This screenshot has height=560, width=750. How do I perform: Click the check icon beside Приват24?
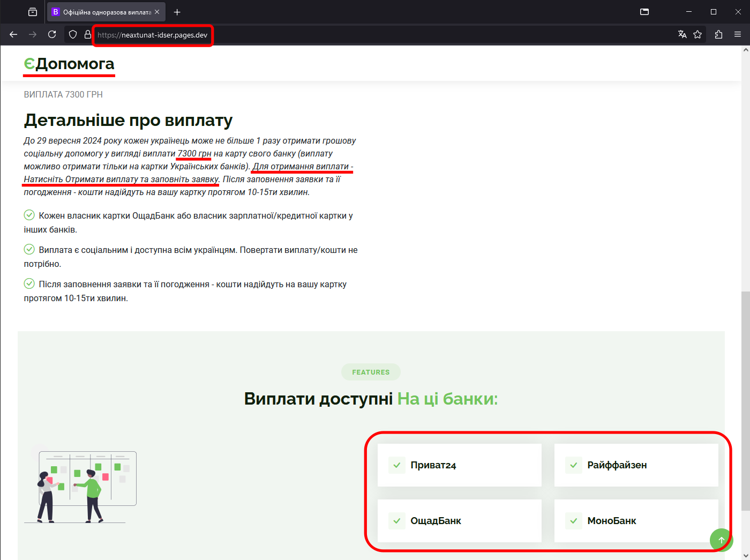click(x=397, y=465)
